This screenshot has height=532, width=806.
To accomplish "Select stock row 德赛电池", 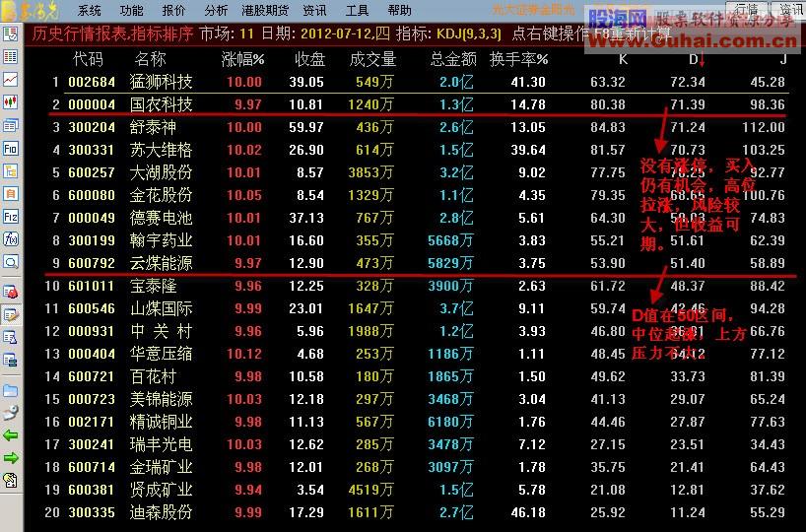I will coord(417,218).
